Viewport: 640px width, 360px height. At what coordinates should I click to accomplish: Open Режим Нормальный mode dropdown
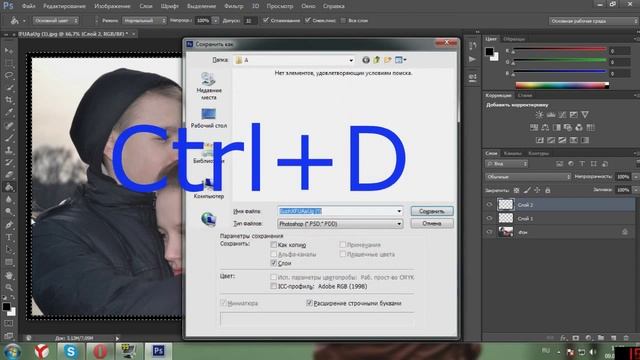(144, 20)
